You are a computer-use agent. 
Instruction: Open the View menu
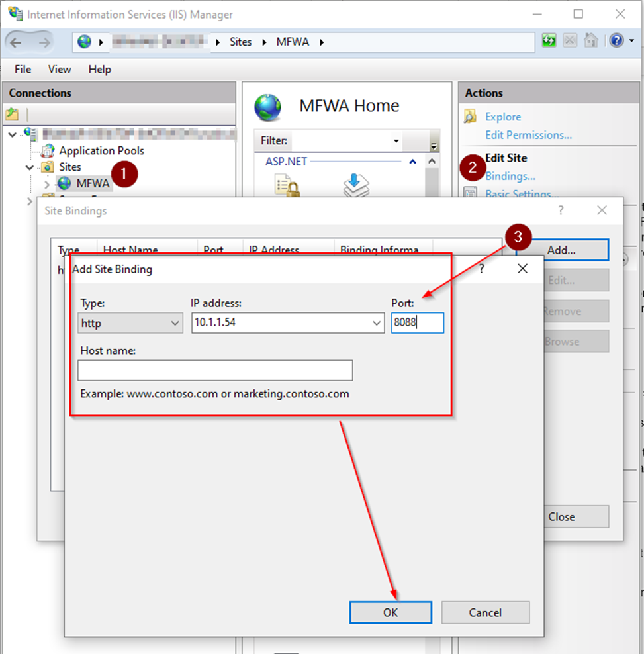click(x=59, y=70)
